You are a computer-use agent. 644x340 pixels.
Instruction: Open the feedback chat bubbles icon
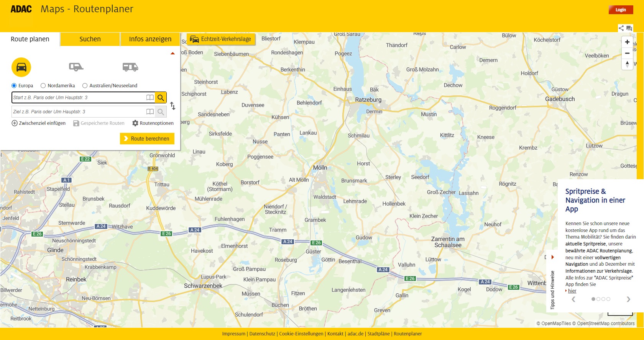coord(629,28)
